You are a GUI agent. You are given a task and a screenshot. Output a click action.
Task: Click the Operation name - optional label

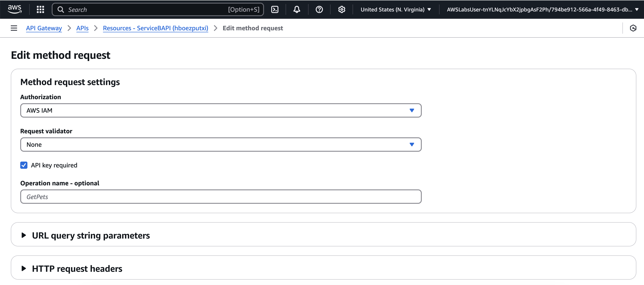60,183
